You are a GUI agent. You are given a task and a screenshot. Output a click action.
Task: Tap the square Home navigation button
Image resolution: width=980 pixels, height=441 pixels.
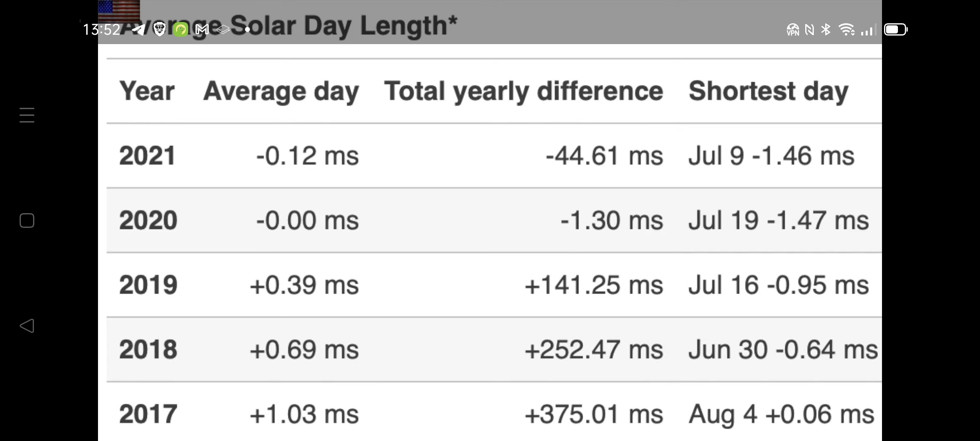pyautogui.click(x=27, y=220)
